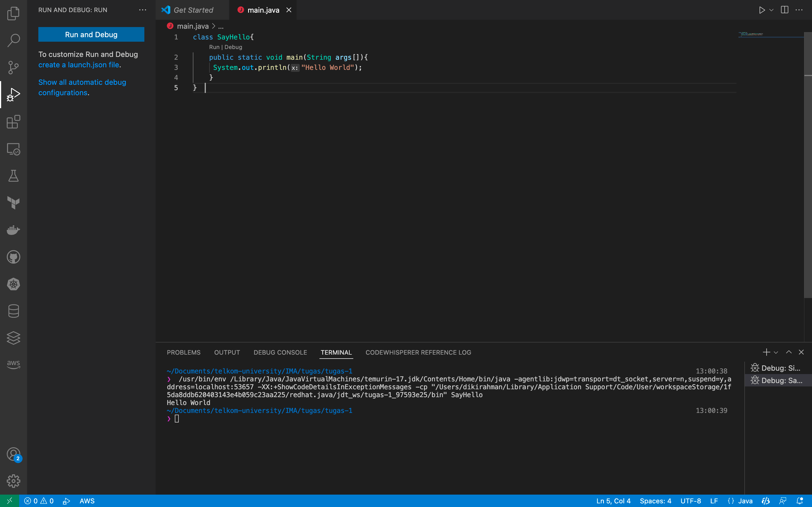Click the Run and Debug button
The width and height of the screenshot is (812, 507).
click(x=91, y=34)
